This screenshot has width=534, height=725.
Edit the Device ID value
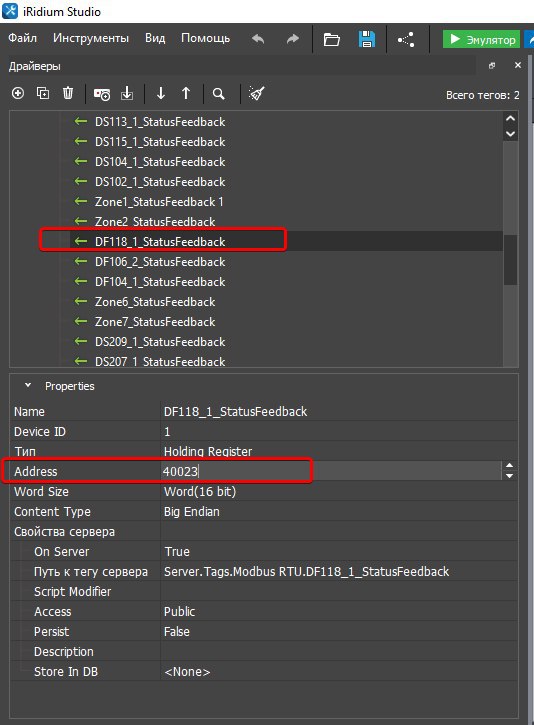tap(339, 432)
